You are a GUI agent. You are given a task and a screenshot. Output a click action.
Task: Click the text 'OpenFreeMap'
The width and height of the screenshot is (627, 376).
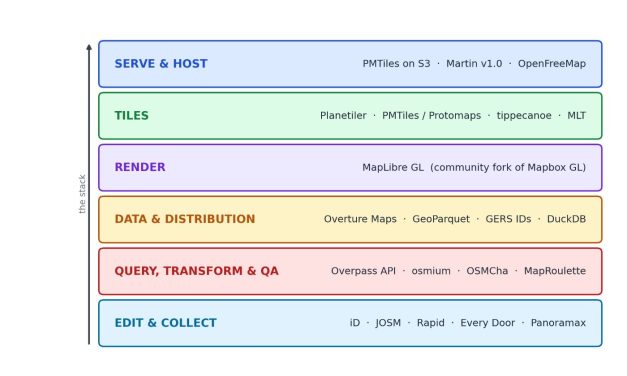[552, 64]
